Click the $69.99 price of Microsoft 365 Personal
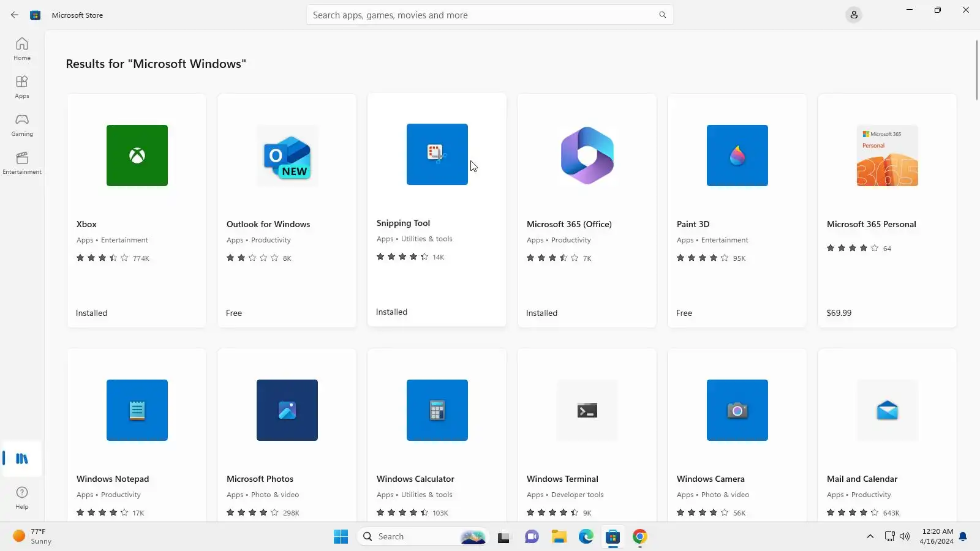The image size is (980, 551). coord(839,313)
